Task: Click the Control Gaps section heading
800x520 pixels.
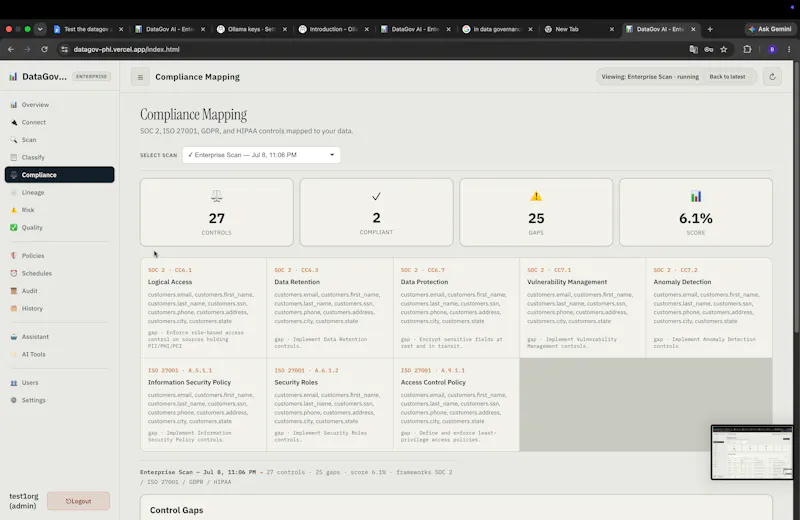Action: tap(177, 510)
